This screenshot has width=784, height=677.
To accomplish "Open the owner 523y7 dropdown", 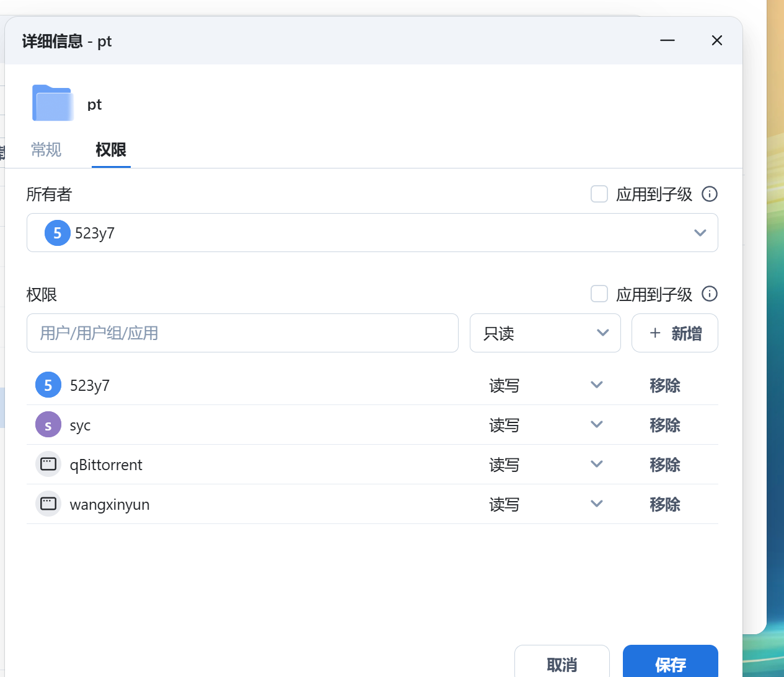I will [x=372, y=233].
